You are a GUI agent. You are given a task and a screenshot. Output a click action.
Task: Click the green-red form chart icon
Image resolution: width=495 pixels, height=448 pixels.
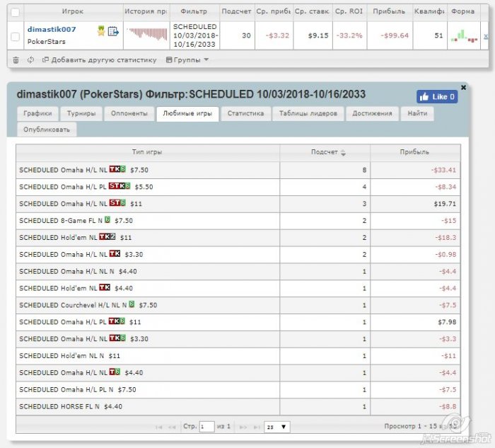462,35
